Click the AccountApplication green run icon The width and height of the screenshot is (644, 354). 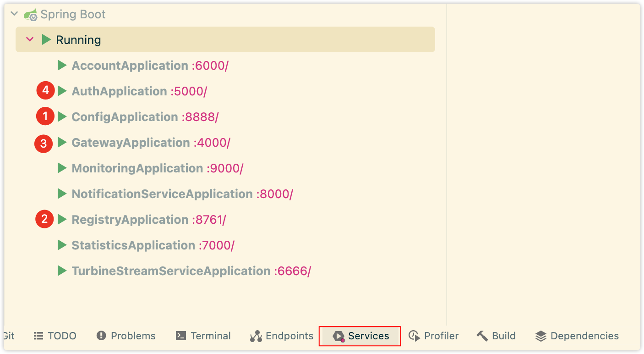point(62,66)
